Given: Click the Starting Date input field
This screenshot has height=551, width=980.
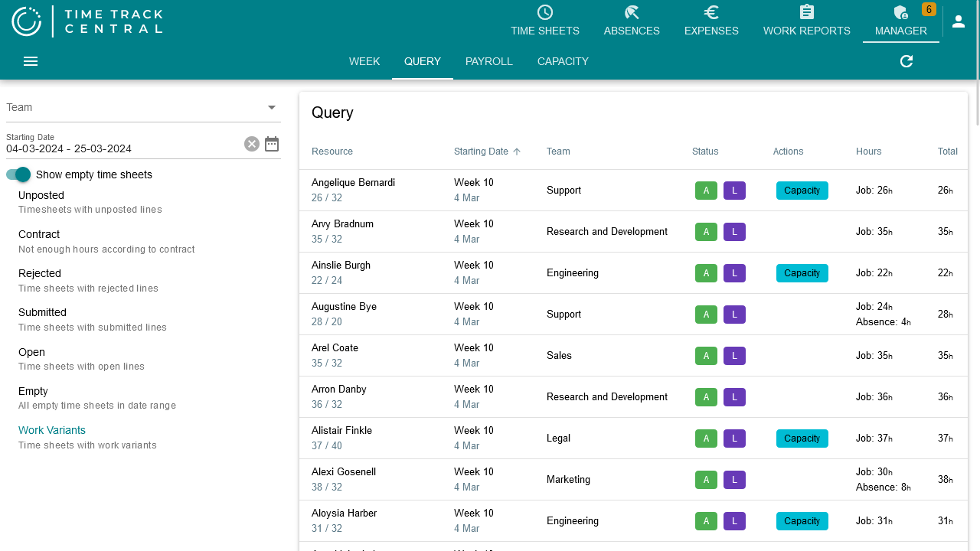Looking at the screenshot, I should click(x=122, y=148).
